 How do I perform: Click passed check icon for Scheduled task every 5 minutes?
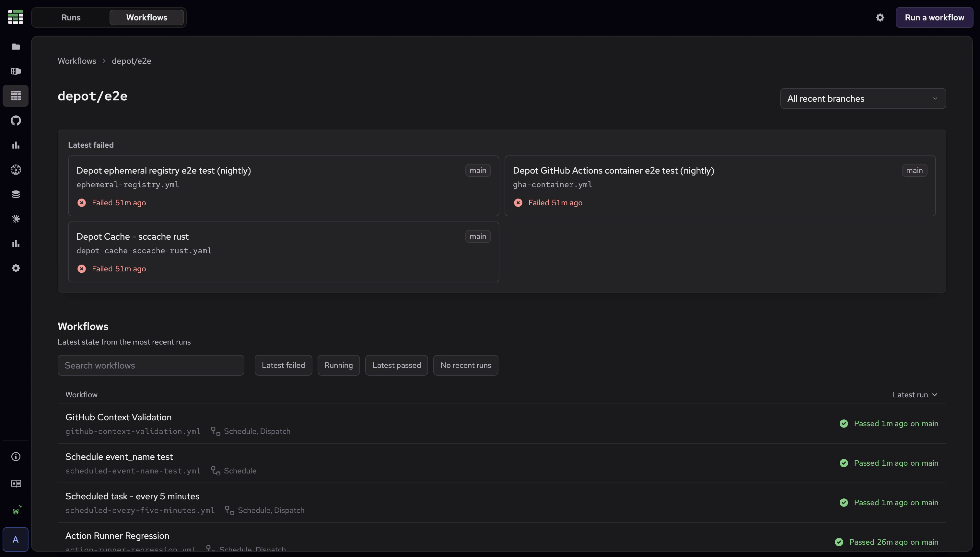point(844,502)
